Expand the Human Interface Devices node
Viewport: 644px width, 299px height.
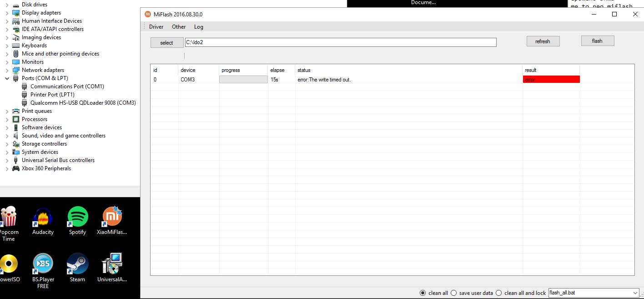(7, 21)
